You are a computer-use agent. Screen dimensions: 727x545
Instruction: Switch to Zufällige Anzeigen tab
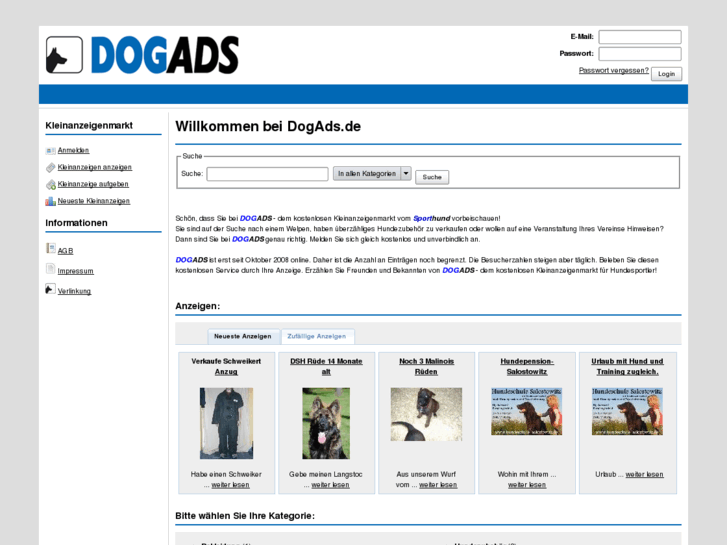[317, 336]
